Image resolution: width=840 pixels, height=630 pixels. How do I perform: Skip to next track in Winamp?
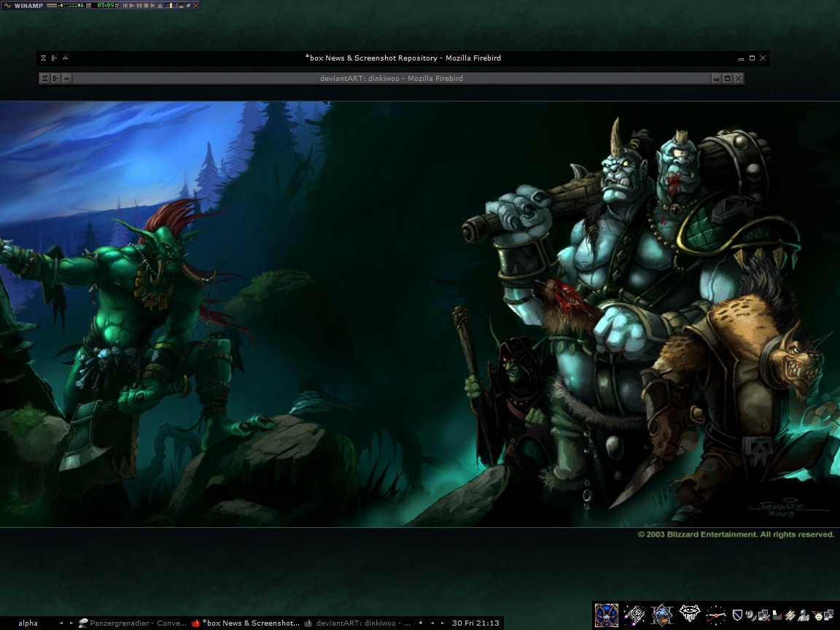tap(152, 5)
